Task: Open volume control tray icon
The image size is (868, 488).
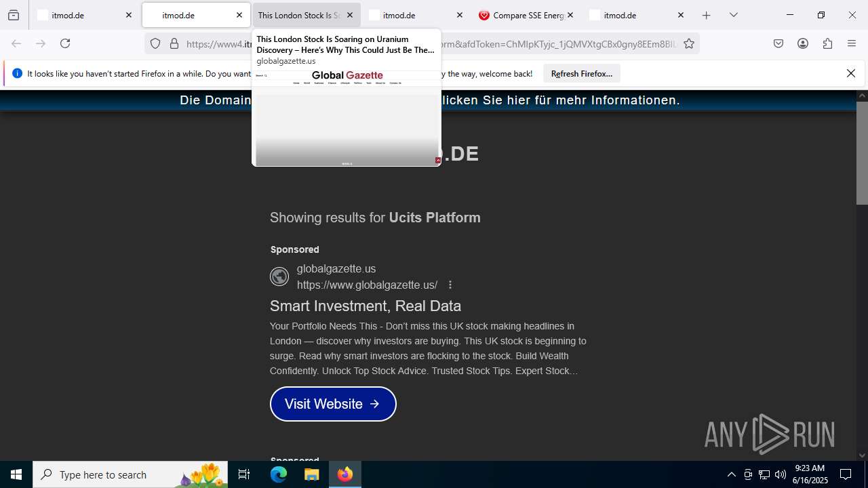Action: click(781, 474)
